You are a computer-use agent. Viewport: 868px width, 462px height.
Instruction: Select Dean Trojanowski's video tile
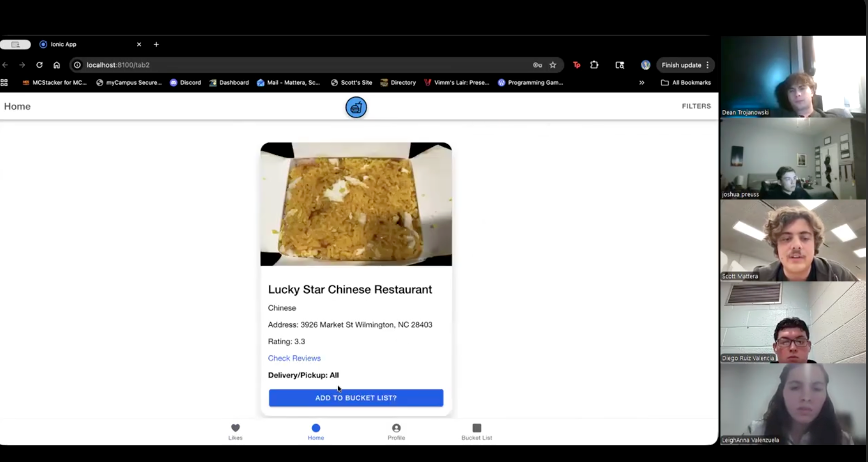tap(793, 76)
